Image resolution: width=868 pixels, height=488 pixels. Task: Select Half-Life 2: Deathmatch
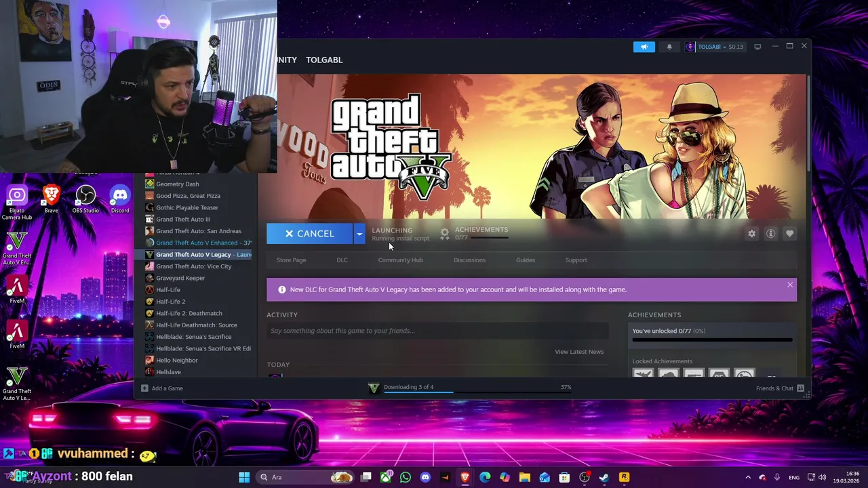pos(189,313)
